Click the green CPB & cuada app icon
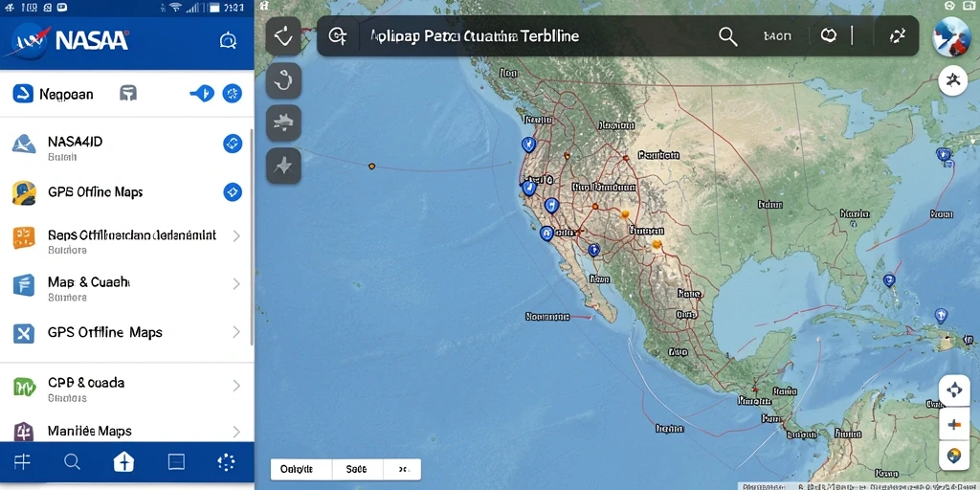The width and height of the screenshot is (980, 490). (24, 387)
